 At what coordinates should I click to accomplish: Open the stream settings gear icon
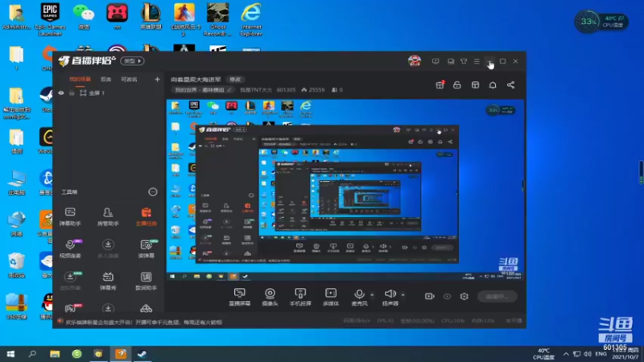(x=464, y=296)
